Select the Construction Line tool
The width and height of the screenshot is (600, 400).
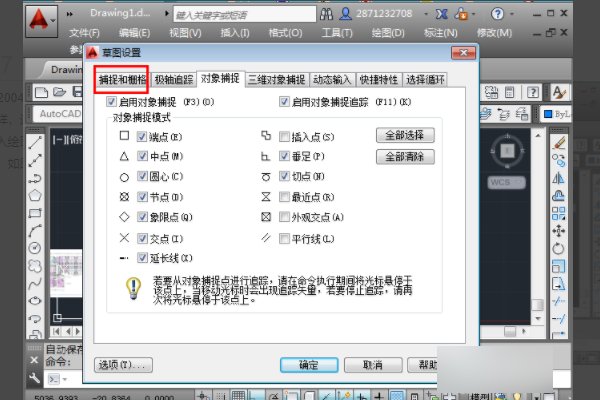35,160
